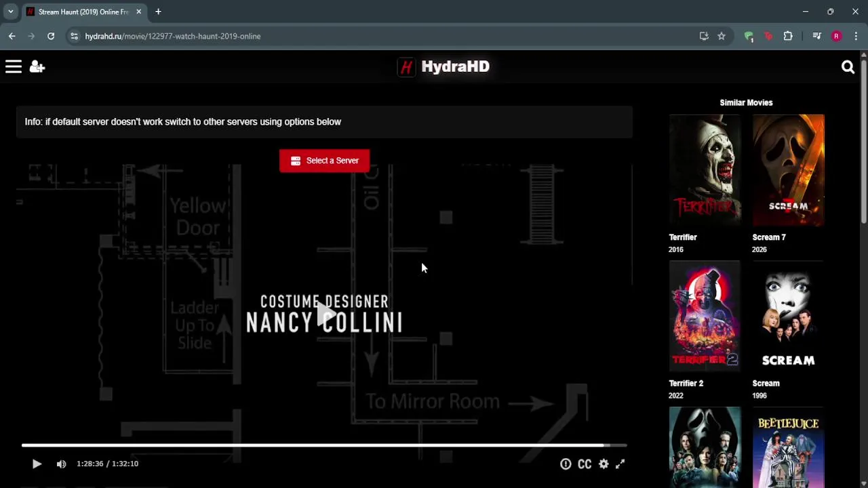Toggle closed captions CC

pos(585,464)
